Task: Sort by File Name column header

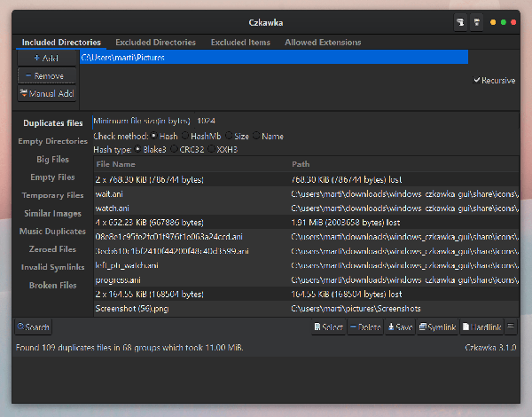Action: tap(192, 164)
